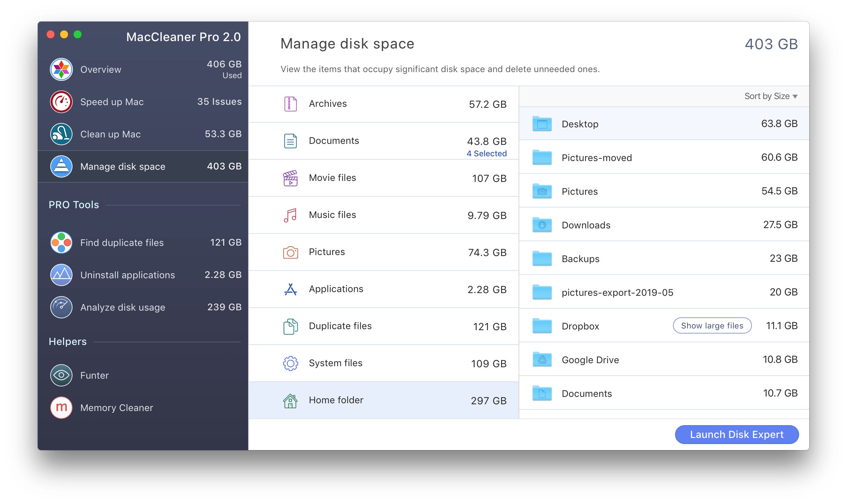Click the Clean up Mac icon
The height and width of the screenshot is (504, 847).
(x=62, y=133)
